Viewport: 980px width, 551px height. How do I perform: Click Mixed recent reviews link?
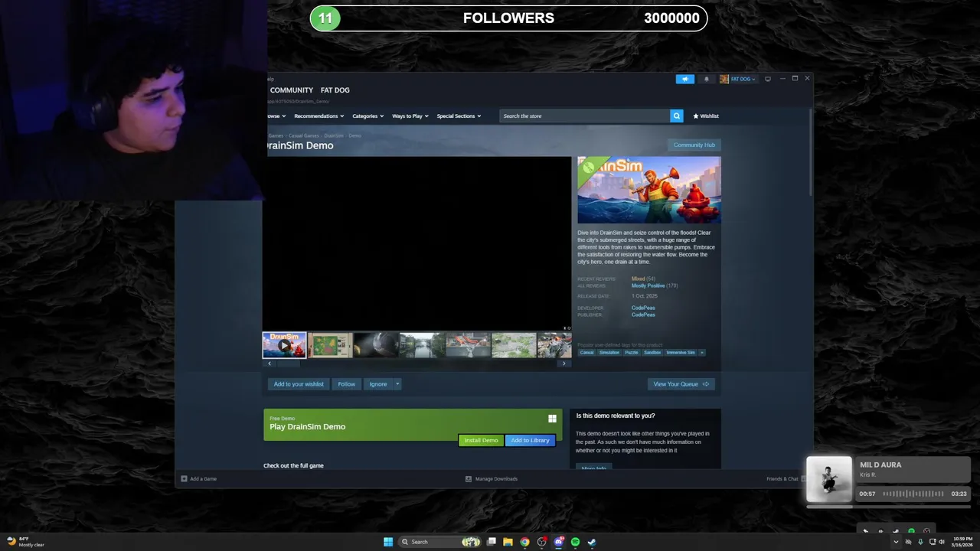[x=638, y=279]
